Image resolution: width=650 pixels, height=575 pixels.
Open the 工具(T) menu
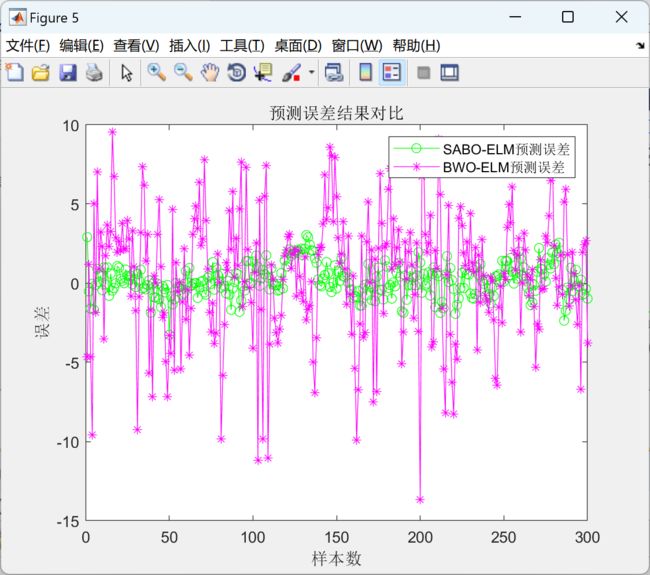(x=242, y=46)
